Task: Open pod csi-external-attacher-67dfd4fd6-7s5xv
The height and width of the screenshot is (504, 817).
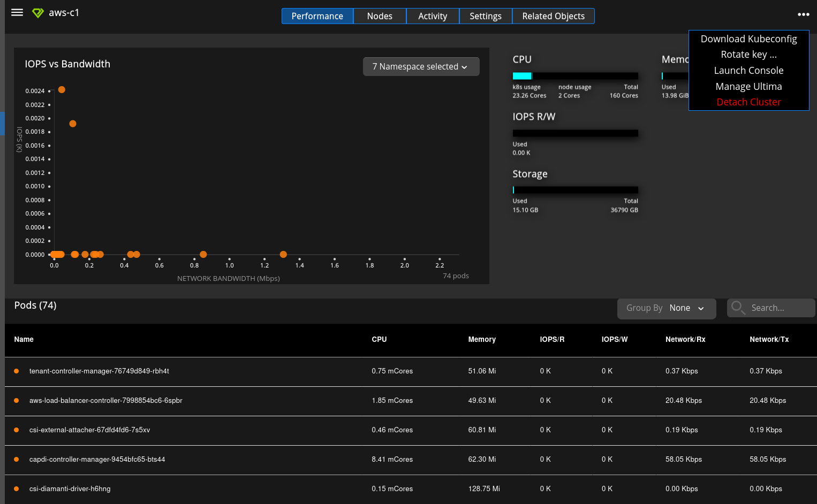Action: coord(89,430)
